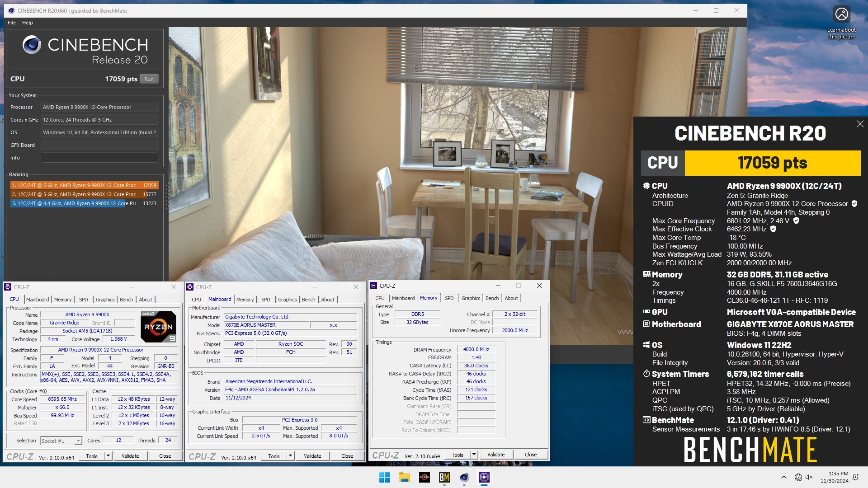Open the Cinebench File menu

coord(12,23)
